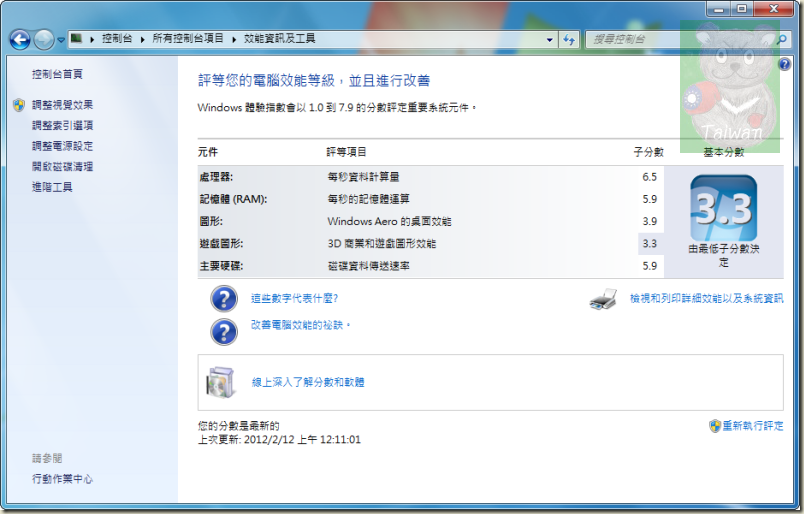
Task: Select the 控制台 breadcrumb
Action: click(117, 38)
